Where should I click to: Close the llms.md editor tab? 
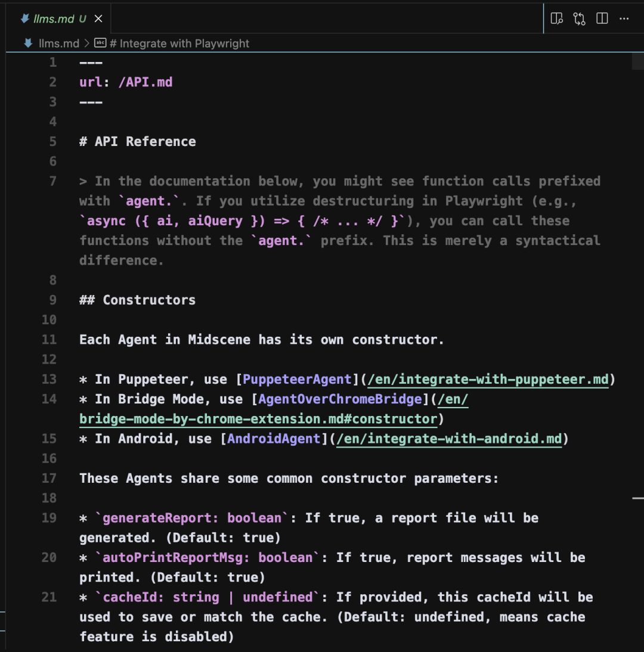(x=98, y=18)
